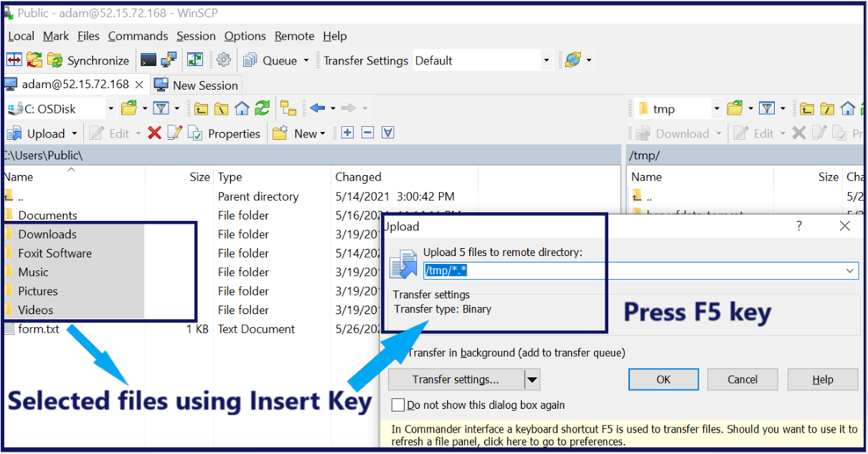Image resolution: width=868 pixels, height=454 pixels.
Task: Click the '?' help icon in Upload dialog title bar
Action: pos(800,226)
